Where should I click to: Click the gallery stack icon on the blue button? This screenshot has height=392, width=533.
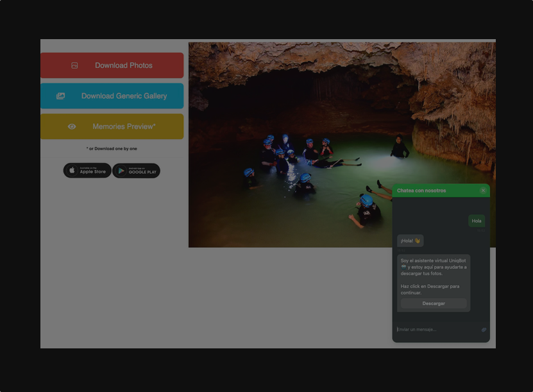point(61,96)
